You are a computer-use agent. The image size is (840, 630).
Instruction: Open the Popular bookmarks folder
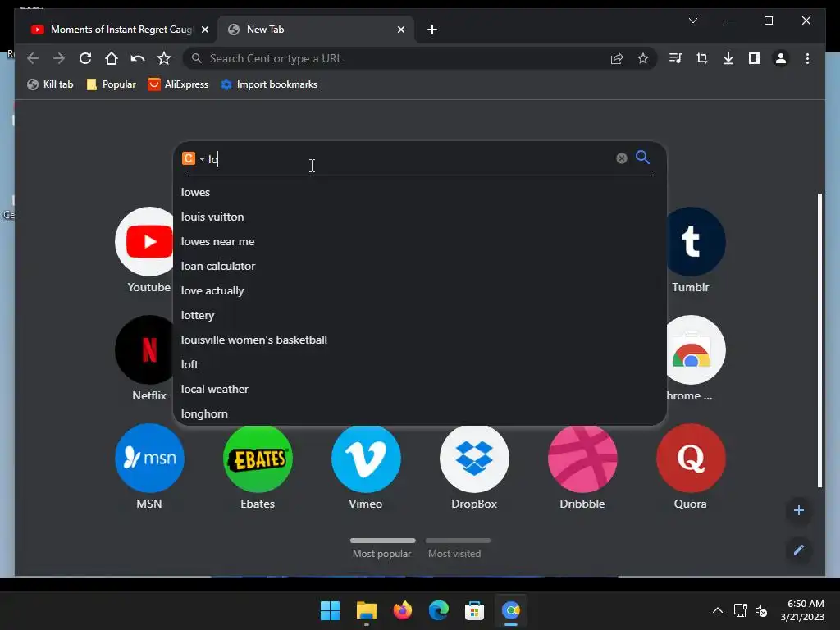coord(111,84)
